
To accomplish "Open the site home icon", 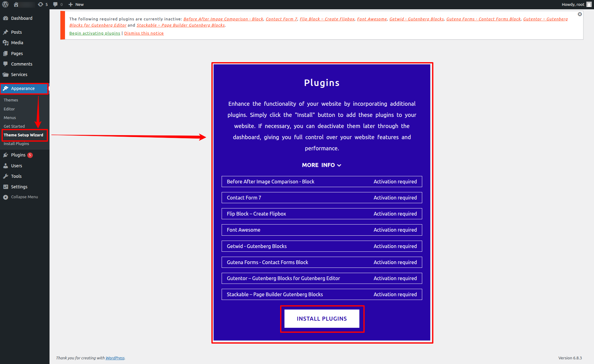I will coord(16,4).
